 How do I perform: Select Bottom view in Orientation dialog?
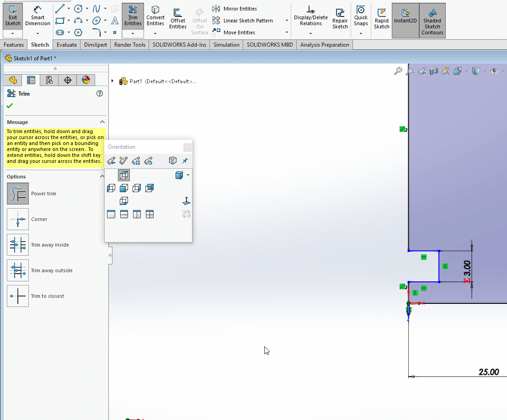click(124, 201)
